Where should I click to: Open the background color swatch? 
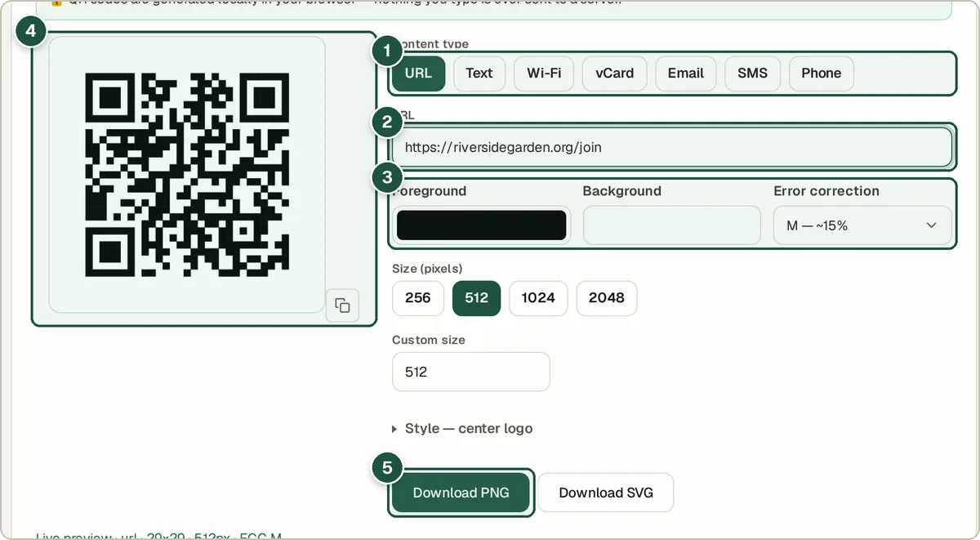click(x=672, y=225)
